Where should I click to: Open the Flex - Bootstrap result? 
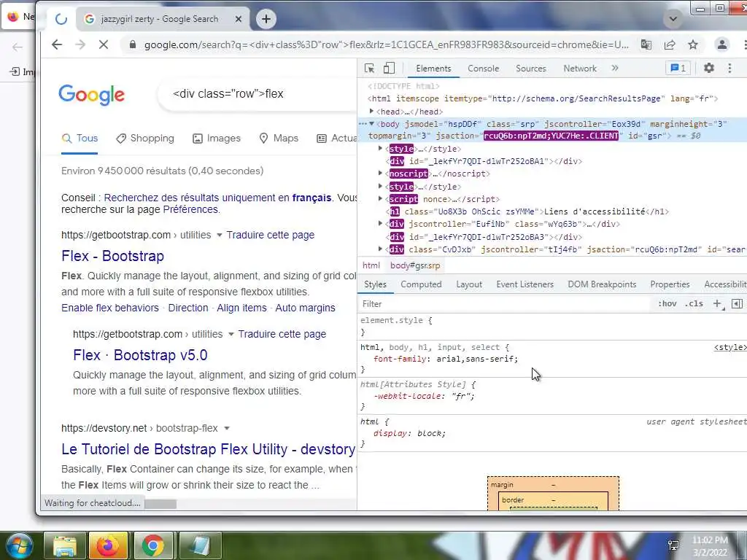tap(113, 256)
